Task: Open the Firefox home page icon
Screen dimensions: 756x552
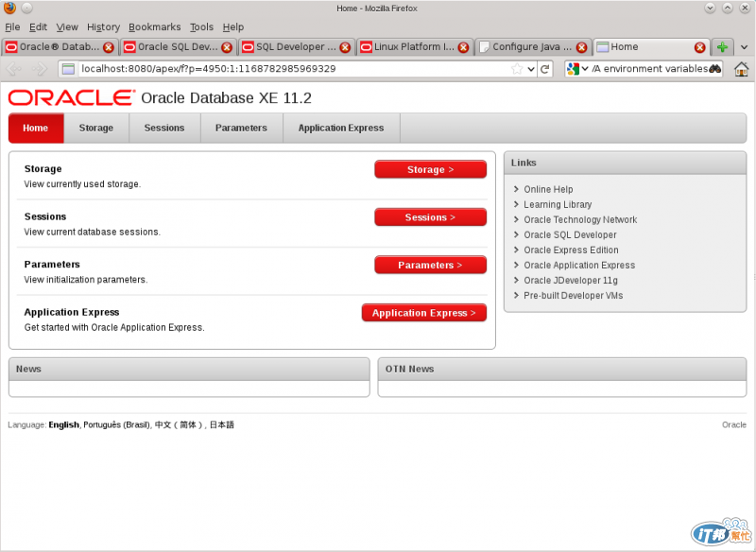Action: click(x=742, y=69)
